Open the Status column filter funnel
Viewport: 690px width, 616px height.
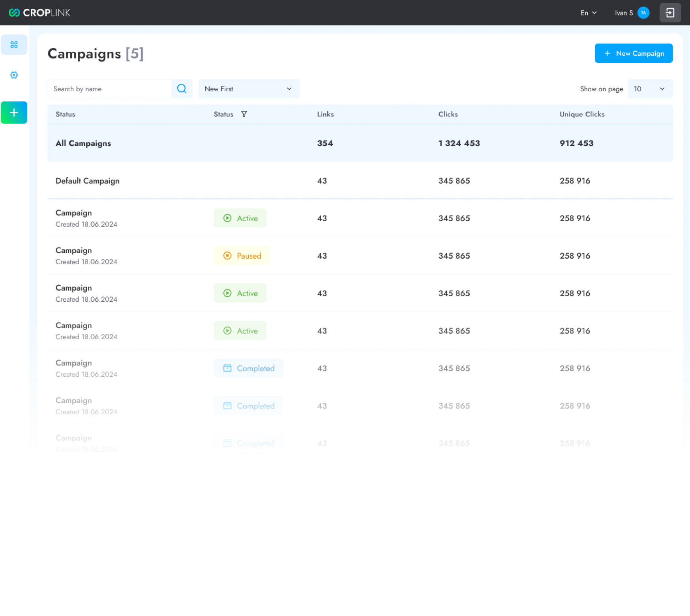point(244,114)
